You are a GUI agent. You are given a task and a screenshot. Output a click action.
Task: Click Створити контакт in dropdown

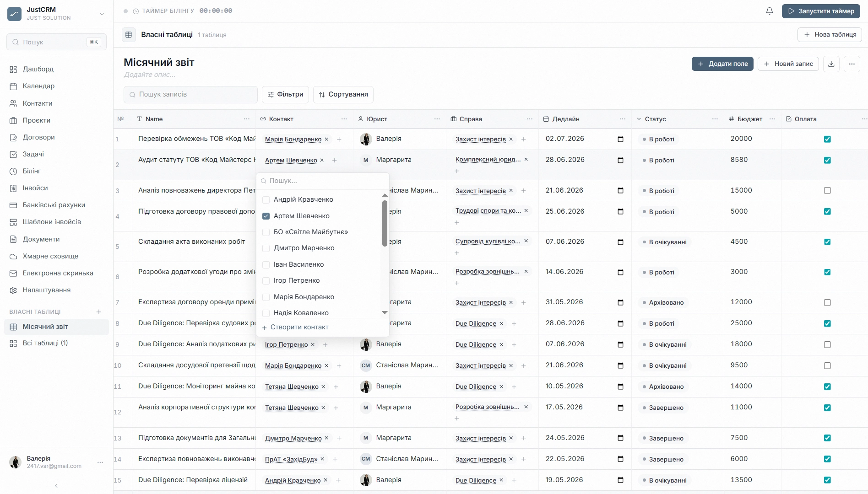(295, 327)
